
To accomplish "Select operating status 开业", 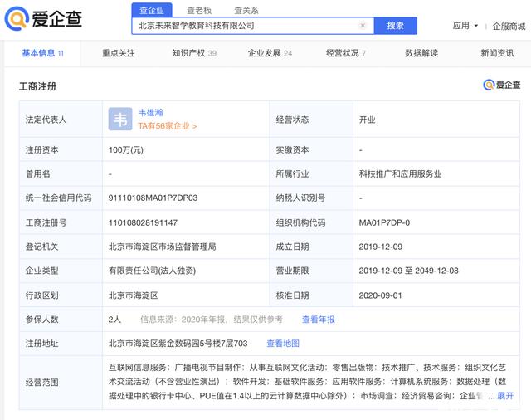I will point(367,120).
